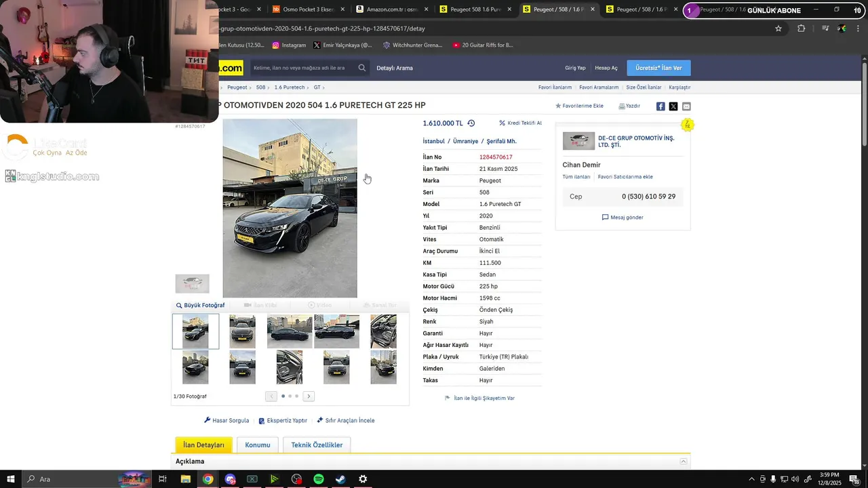This screenshot has width=868, height=488.
Task: Go to previous thumbnail page arrow
Action: [x=271, y=396]
